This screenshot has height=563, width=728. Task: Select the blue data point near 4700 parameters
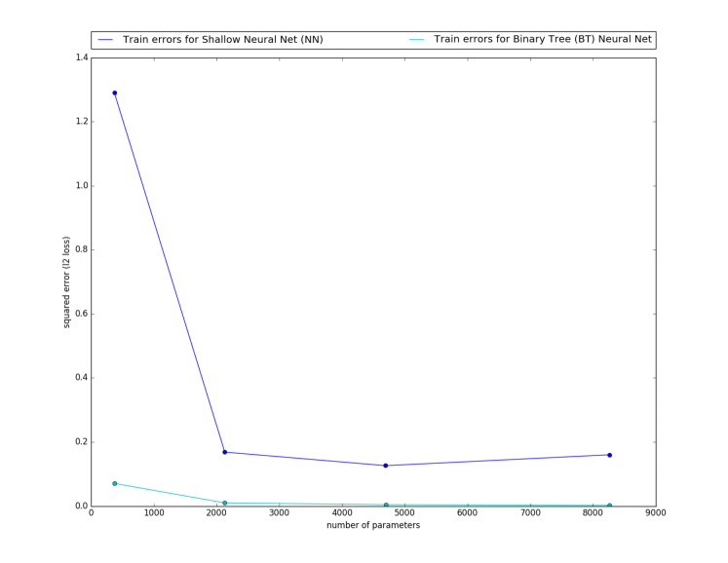385,466
